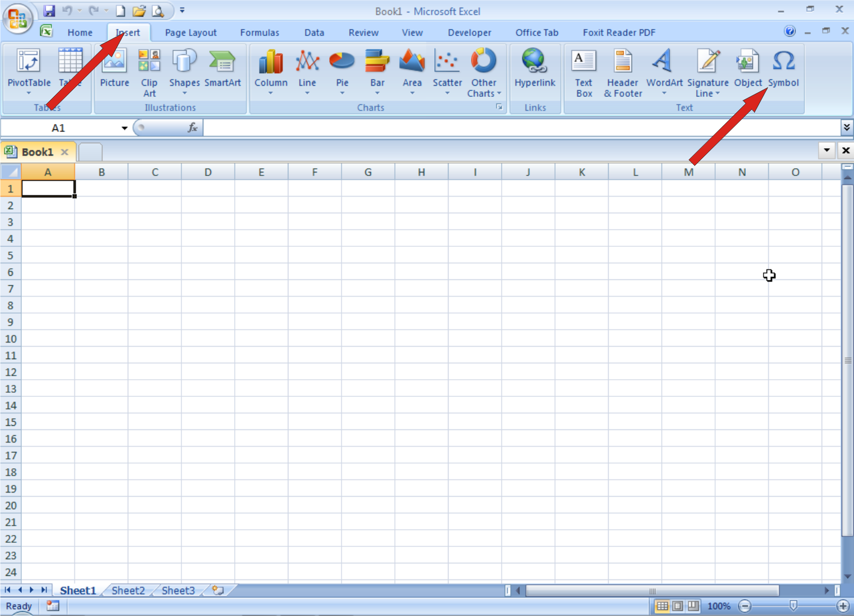Select cell A1 in the worksheet

click(x=48, y=188)
